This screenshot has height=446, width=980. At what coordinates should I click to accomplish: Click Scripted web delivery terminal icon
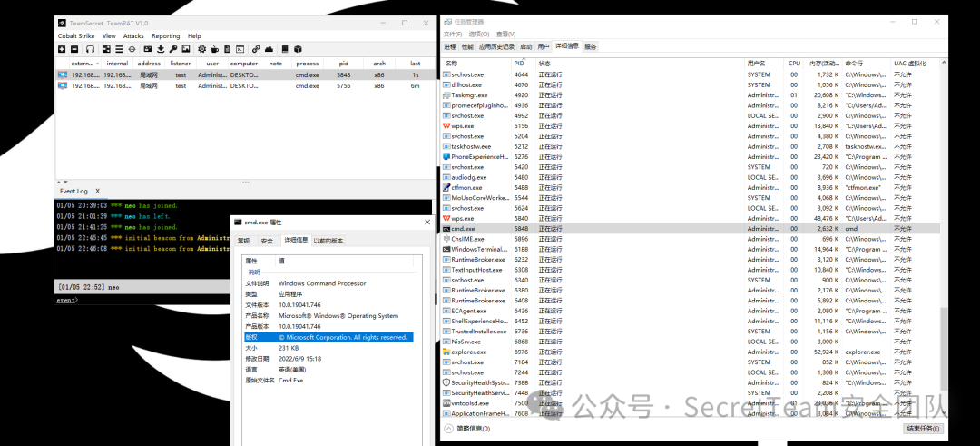pyautogui.click(x=240, y=49)
